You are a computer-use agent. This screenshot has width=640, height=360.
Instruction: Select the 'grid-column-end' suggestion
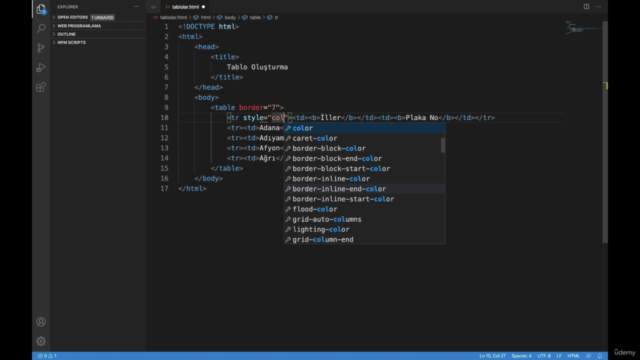364,240
